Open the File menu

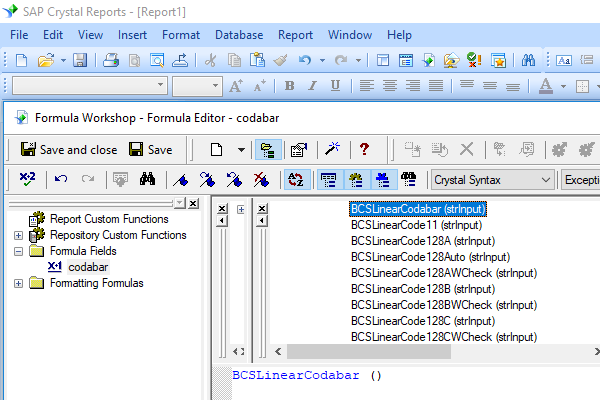[19, 35]
